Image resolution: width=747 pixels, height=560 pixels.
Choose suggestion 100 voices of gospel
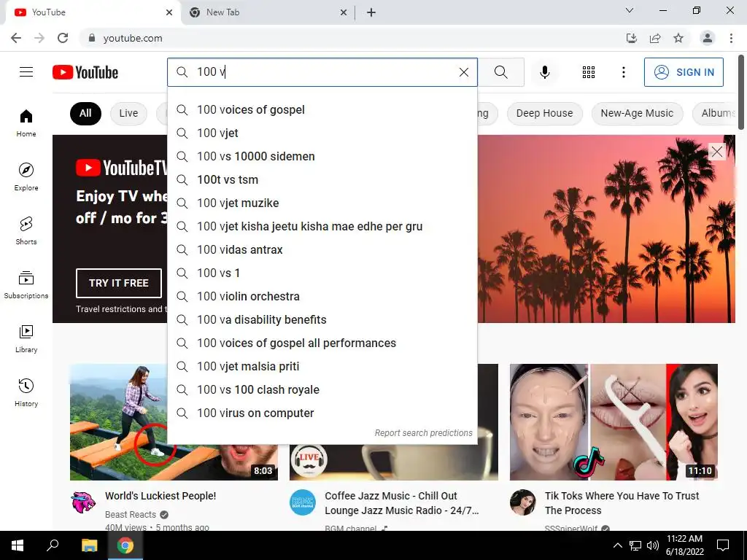coord(322,109)
